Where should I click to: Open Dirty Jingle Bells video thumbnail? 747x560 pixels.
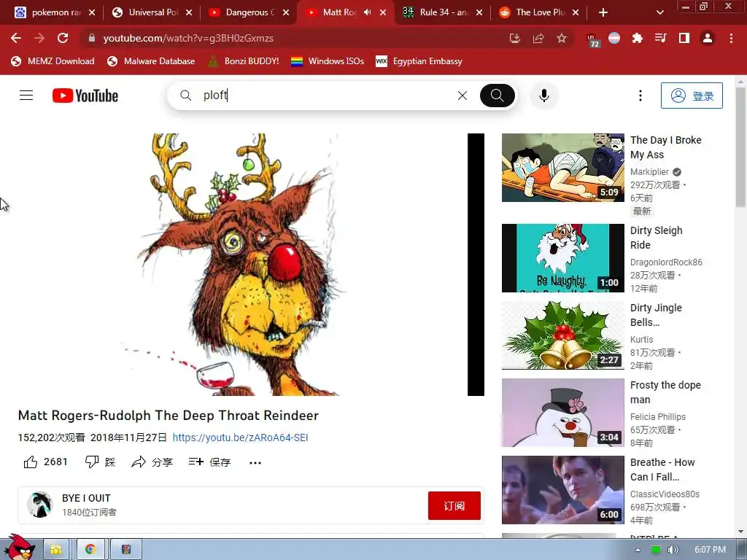click(x=562, y=335)
